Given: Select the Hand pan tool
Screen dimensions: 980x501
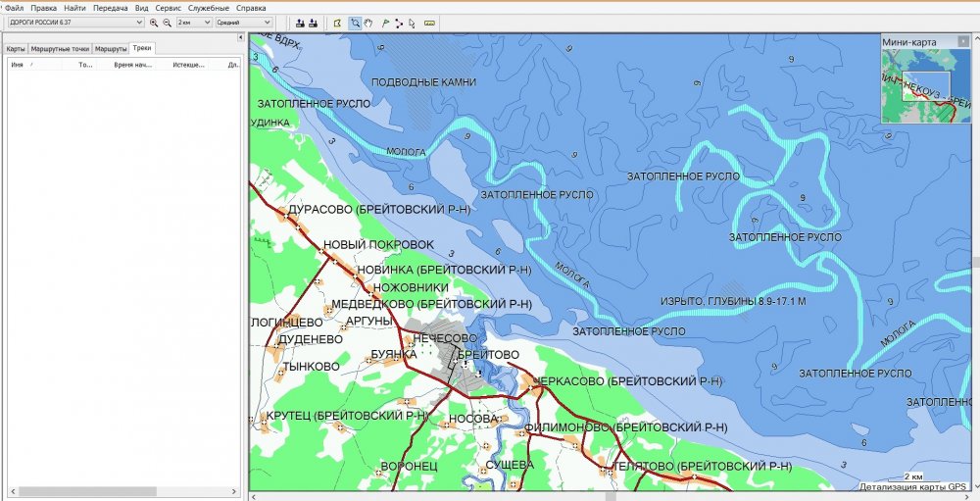Looking at the screenshot, I should (368, 23).
